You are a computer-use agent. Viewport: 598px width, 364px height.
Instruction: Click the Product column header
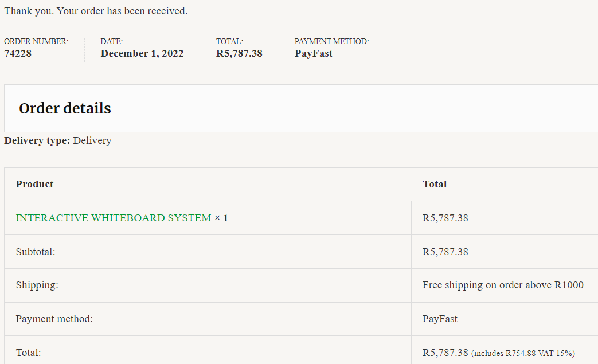34,184
